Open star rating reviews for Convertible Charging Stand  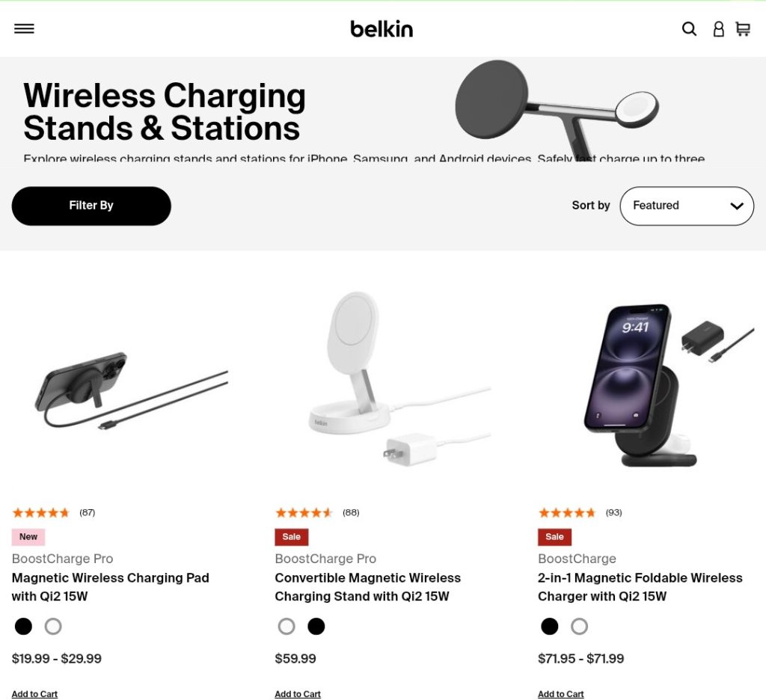304,513
